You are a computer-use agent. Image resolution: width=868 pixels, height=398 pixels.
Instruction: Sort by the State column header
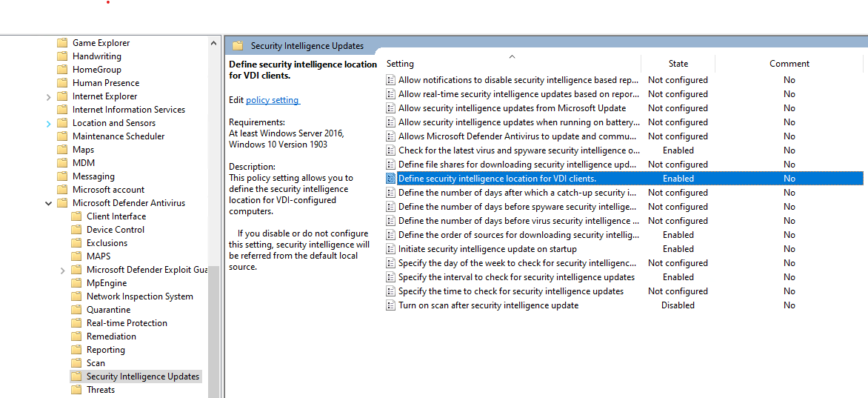(x=678, y=64)
